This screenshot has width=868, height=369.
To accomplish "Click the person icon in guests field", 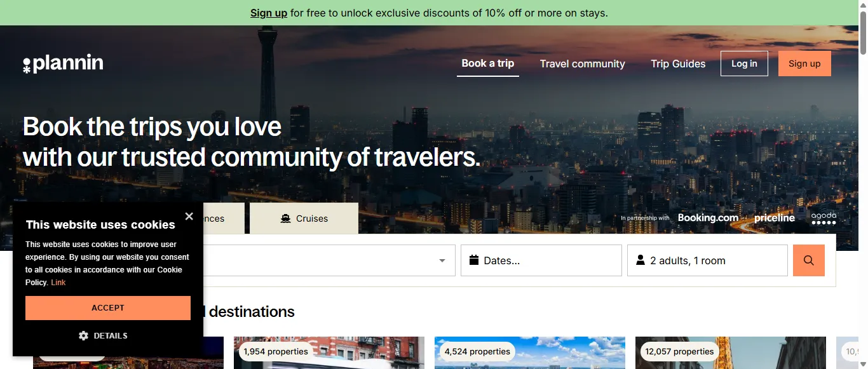I will tap(640, 260).
